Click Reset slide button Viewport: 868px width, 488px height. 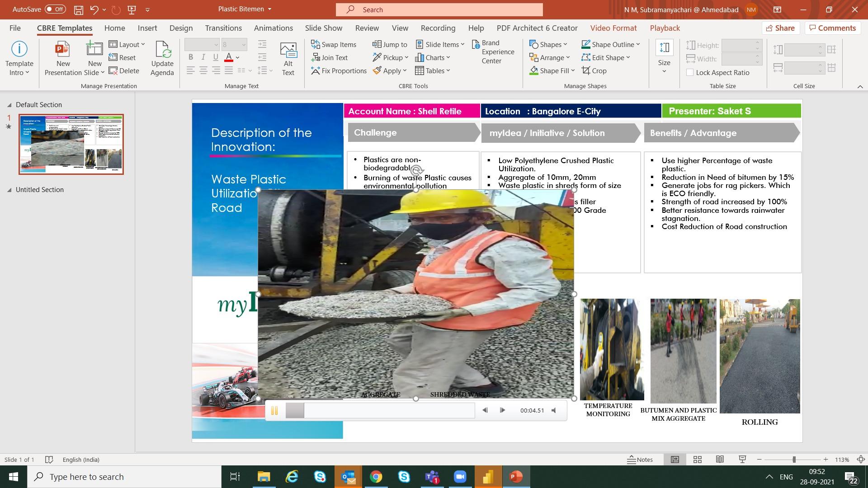122,57
